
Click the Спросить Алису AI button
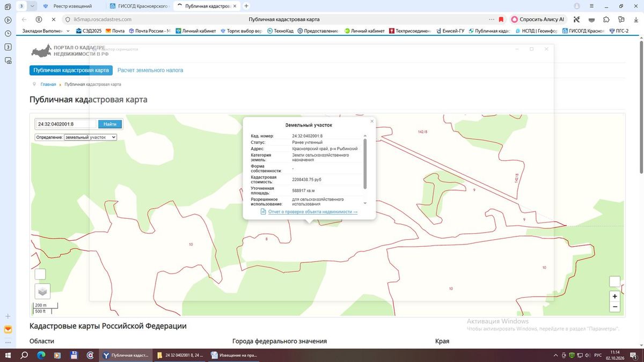click(x=538, y=19)
